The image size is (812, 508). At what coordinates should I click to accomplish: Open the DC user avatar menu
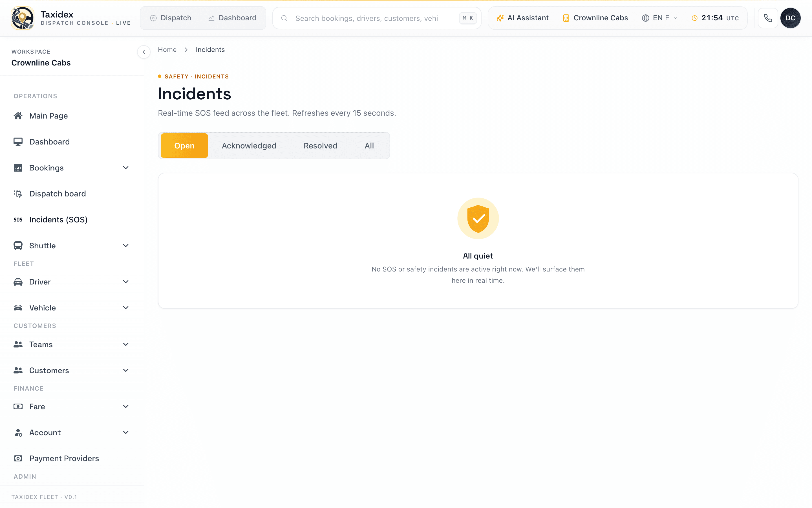(790, 18)
